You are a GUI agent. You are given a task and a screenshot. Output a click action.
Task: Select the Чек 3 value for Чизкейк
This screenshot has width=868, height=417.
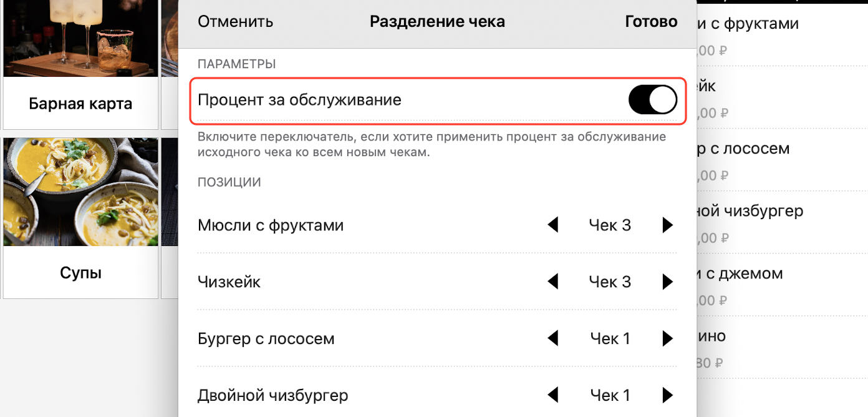(x=610, y=282)
